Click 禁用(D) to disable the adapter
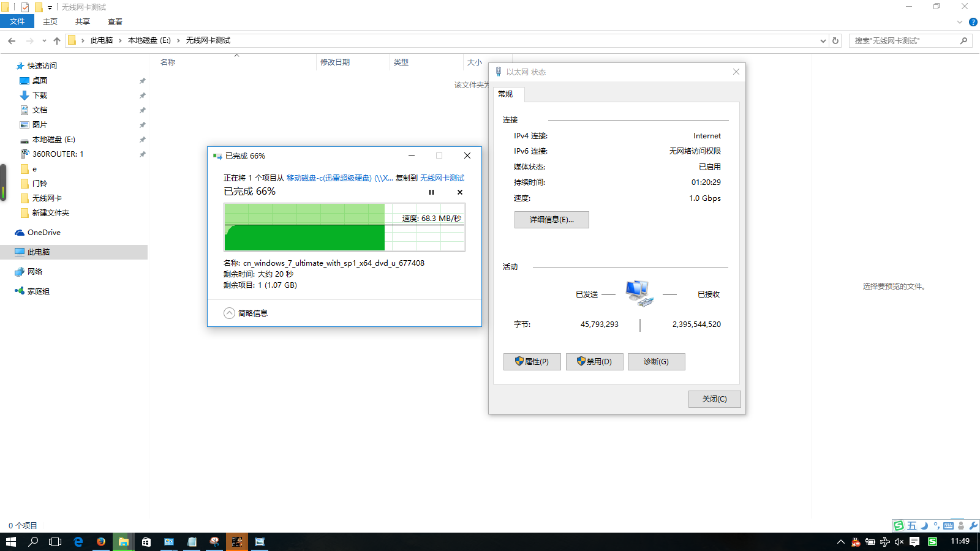Screen dimensions: 980x551 tap(595, 362)
